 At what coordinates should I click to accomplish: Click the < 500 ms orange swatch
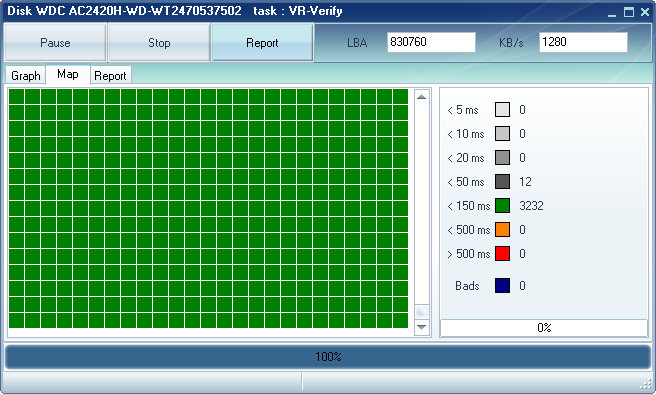pos(502,230)
